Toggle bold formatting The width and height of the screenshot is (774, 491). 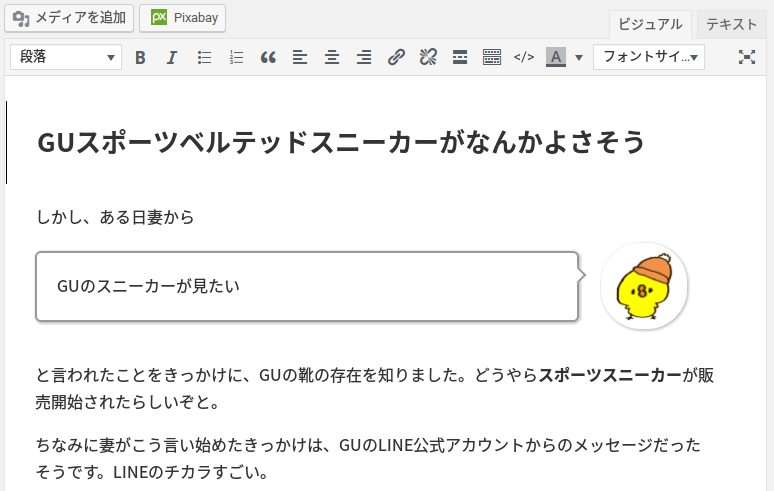[140, 58]
